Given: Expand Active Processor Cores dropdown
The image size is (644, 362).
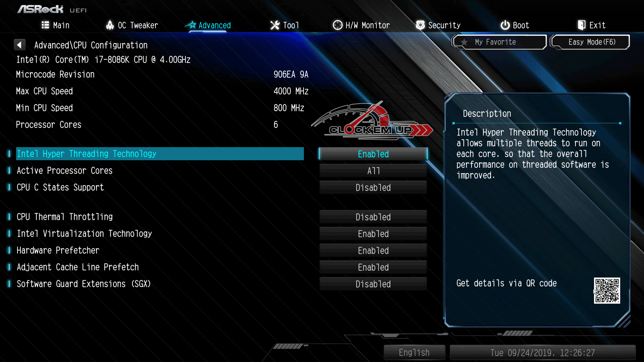Looking at the screenshot, I should (373, 171).
